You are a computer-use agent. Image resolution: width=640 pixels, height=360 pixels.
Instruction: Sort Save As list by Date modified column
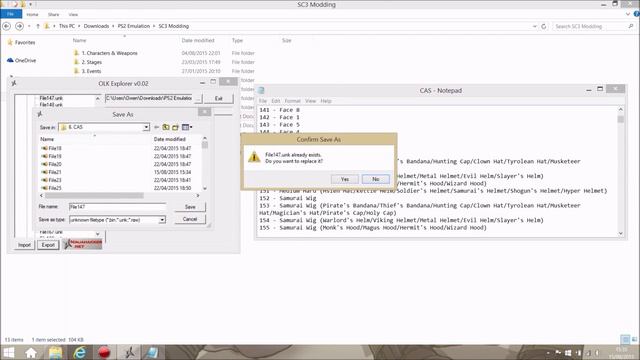(x=169, y=139)
